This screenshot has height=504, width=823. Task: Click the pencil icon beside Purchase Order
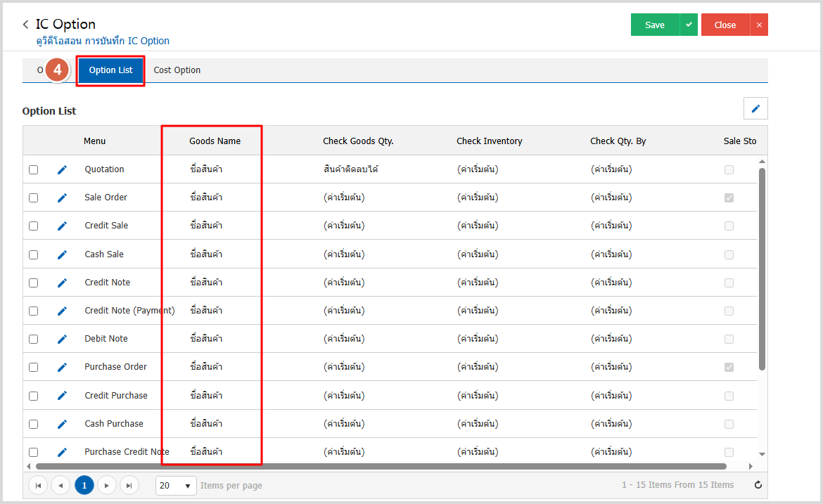point(62,367)
